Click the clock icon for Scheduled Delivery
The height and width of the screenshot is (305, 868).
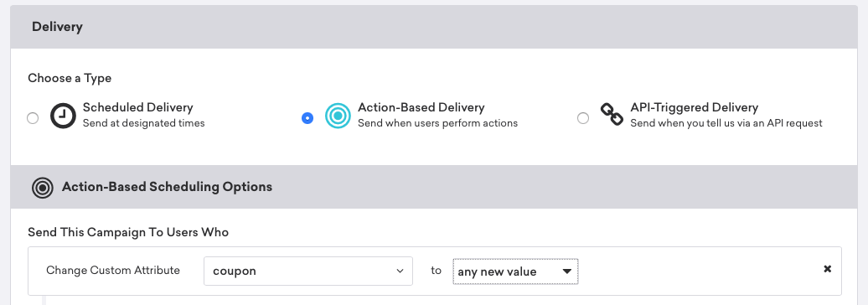tap(63, 115)
